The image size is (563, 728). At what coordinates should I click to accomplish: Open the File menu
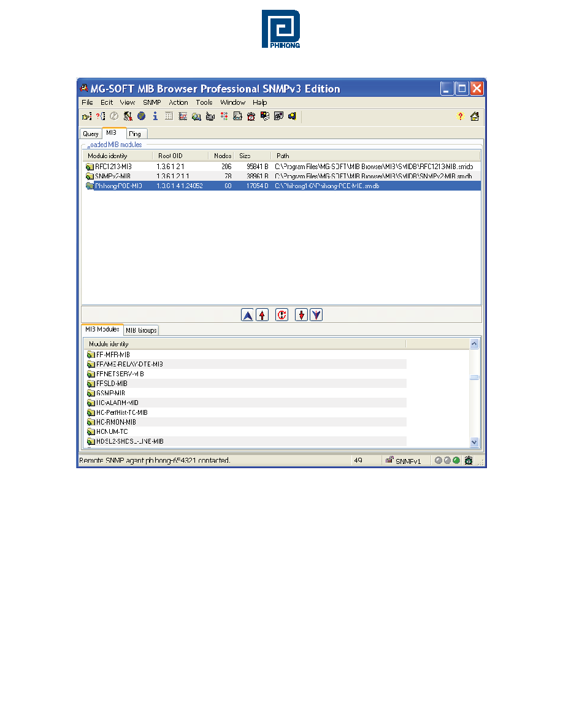[x=87, y=102]
